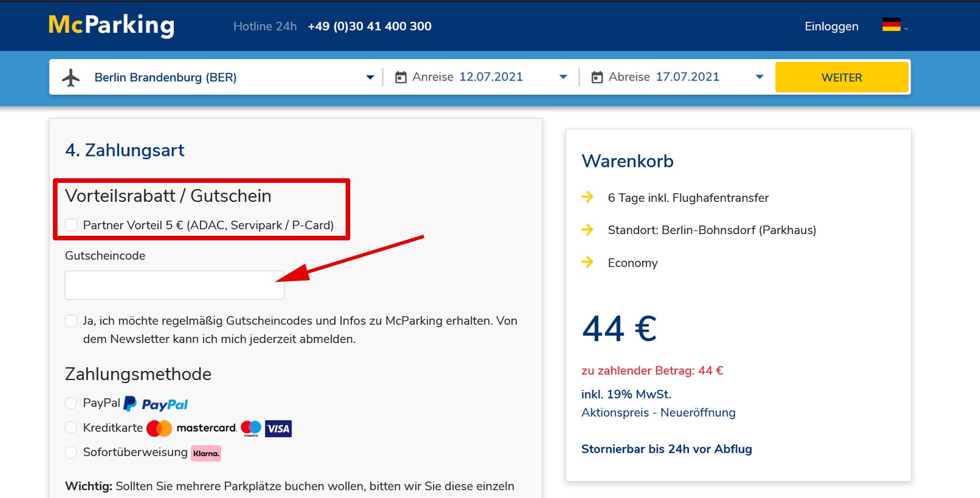980x498 pixels.
Task: Tick Partner Vorteil 5 € checkbox
Action: click(x=71, y=225)
